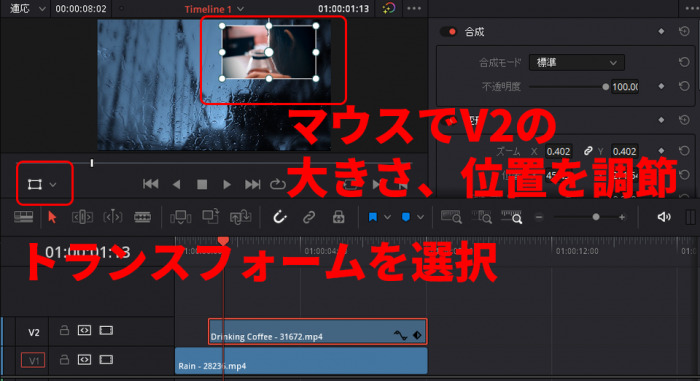Click the Position Lock padlock icon
The image size is (700, 381).
coord(338,217)
